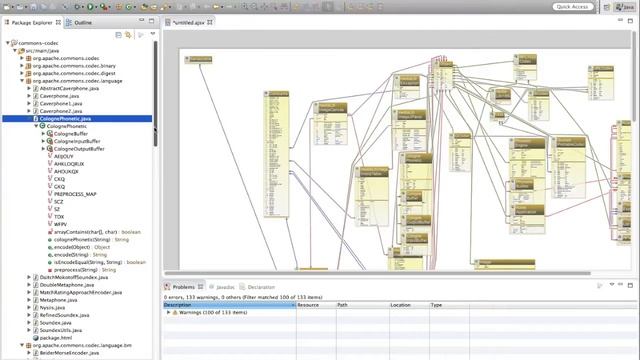Open the New file dropdown arrow
The width and height of the screenshot is (640, 360).
tap(13, 7)
